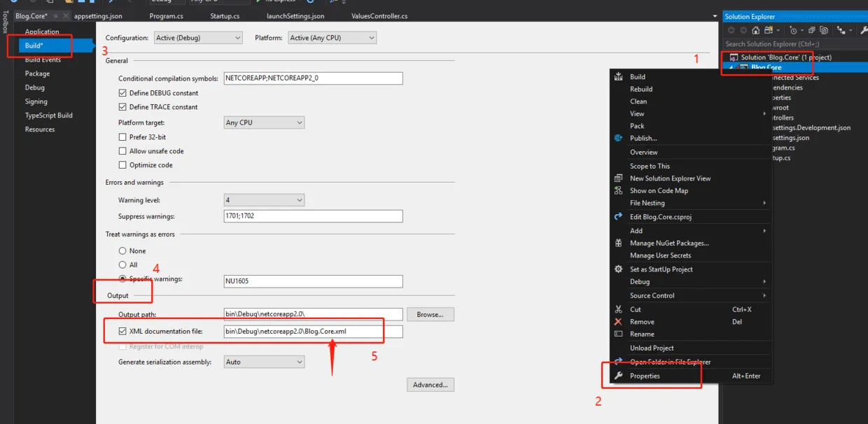
Task: Click the Solution 'Blog.Core' solution icon
Action: pyautogui.click(x=734, y=57)
